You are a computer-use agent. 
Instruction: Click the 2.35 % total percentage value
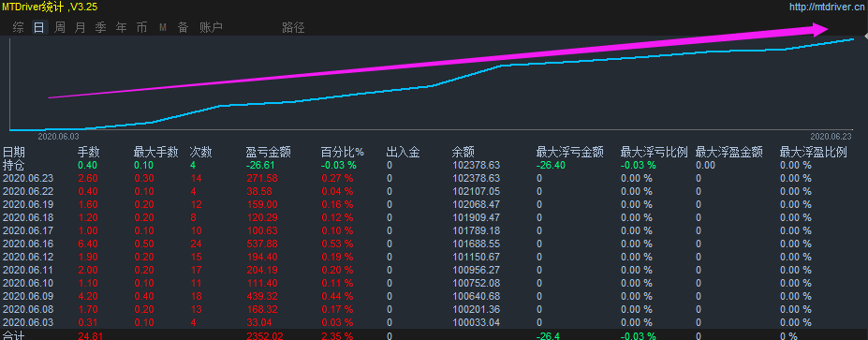337,335
